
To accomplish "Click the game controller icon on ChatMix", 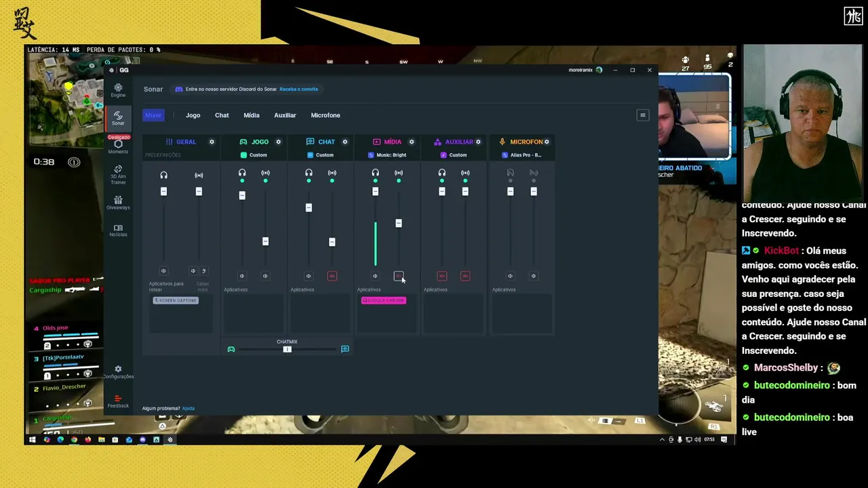I will click(231, 349).
